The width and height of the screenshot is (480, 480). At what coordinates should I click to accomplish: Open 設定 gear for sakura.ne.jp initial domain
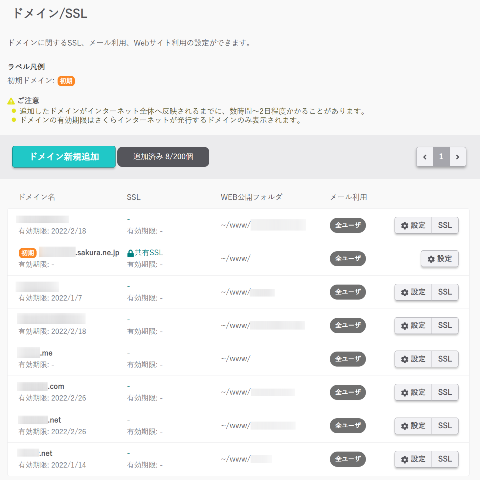[440, 259]
